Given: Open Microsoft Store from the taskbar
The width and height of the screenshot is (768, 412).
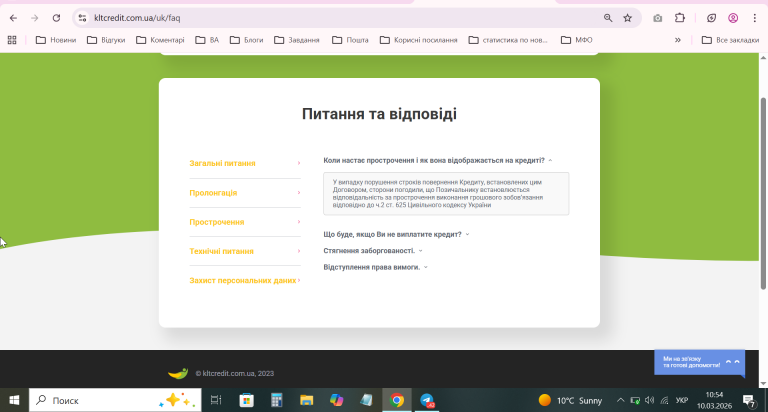Looking at the screenshot, I should coord(246,400).
